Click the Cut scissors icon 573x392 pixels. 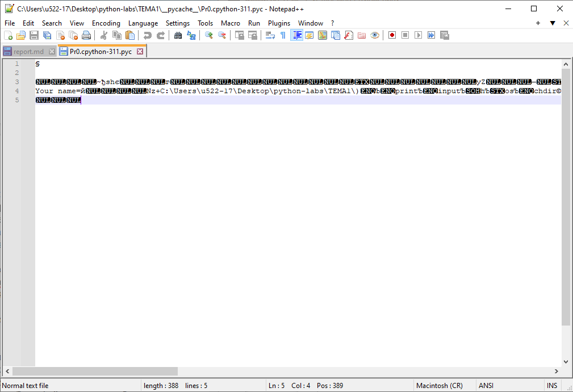click(x=104, y=35)
